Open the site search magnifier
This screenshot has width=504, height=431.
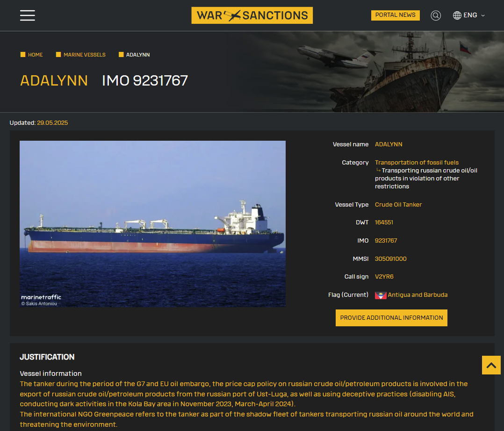(436, 15)
